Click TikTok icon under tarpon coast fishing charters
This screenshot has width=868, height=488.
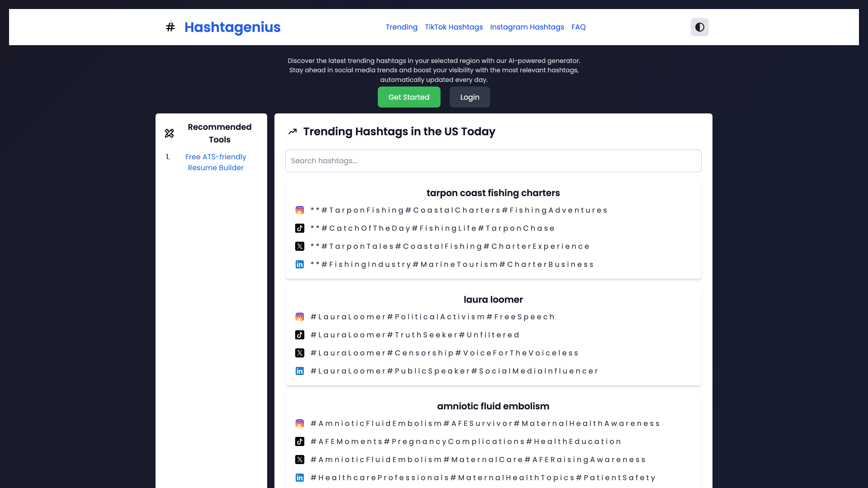point(300,228)
